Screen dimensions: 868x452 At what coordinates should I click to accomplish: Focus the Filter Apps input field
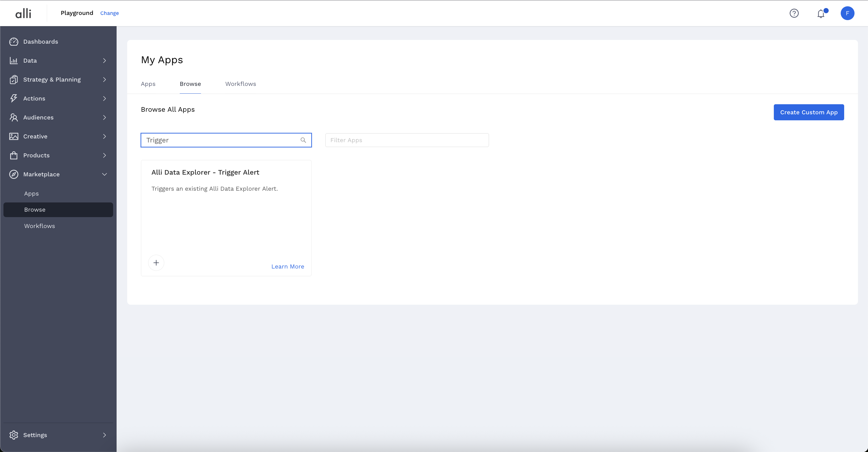pyautogui.click(x=407, y=140)
